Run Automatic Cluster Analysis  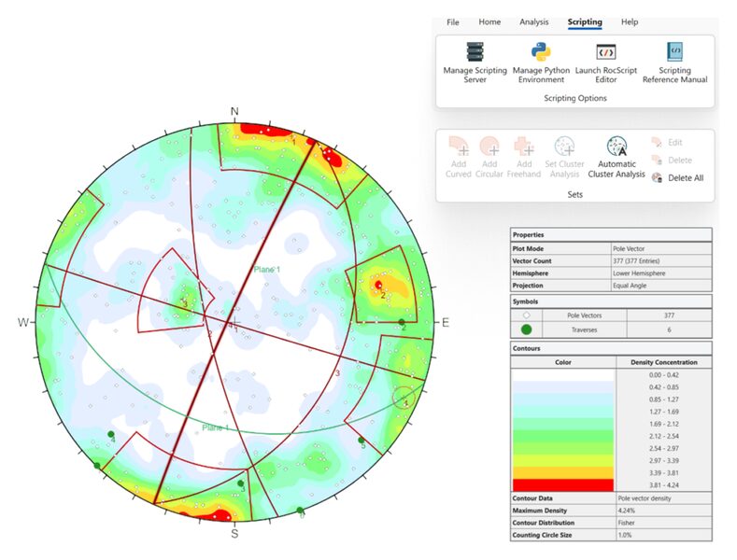click(x=617, y=158)
